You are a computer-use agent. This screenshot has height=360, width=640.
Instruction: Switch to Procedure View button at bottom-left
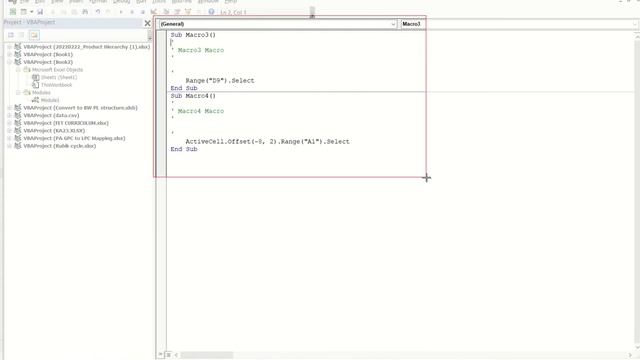point(161,355)
